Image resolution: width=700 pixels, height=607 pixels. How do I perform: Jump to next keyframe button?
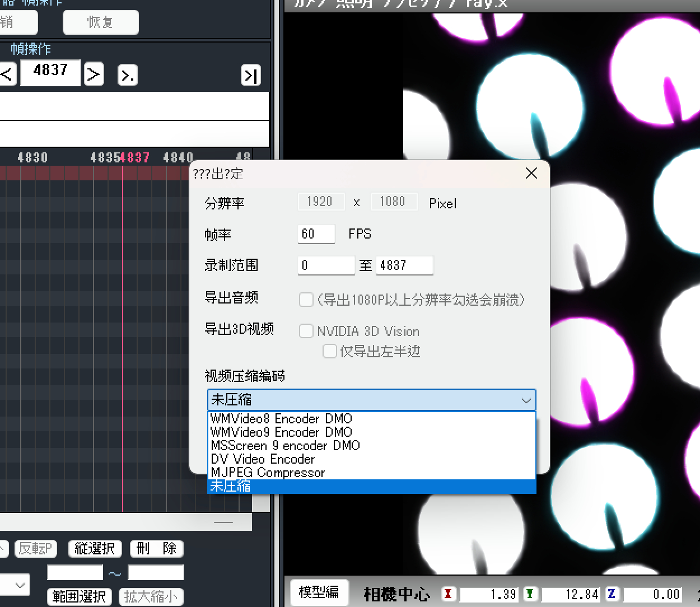tap(128, 75)
